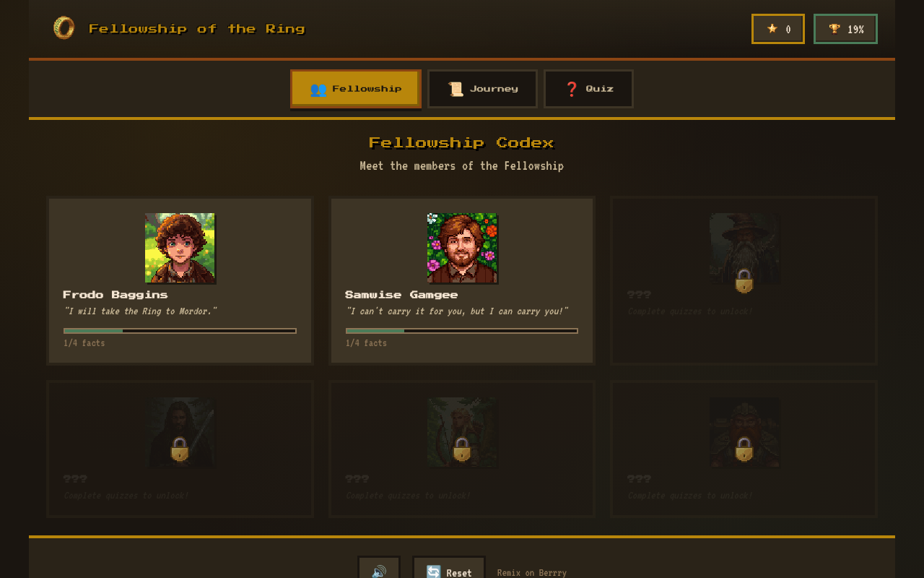Open the Quiz tab

coord(588,89)
